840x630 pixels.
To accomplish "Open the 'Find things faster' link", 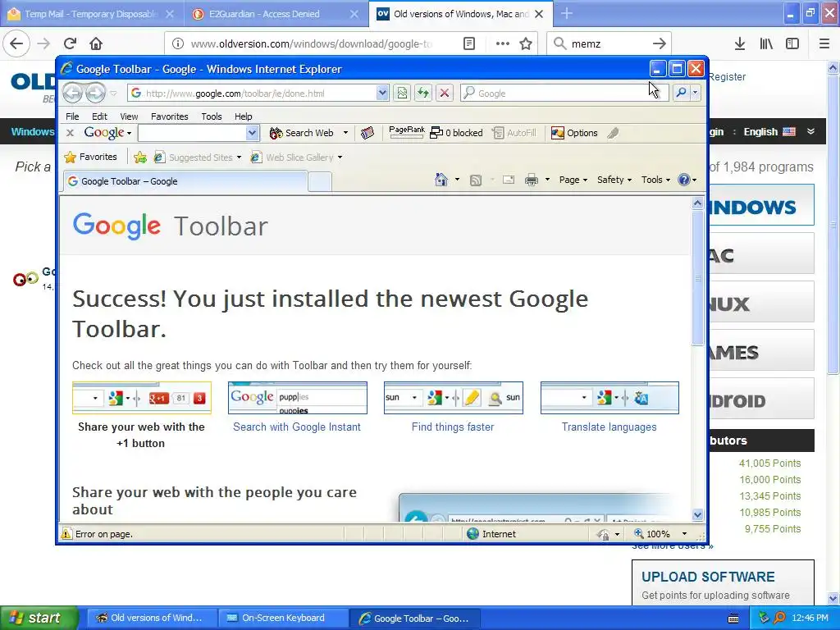I will (453, 427).
